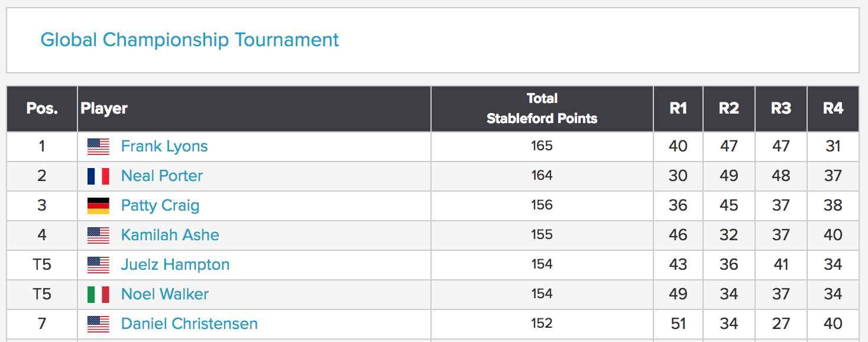Open the Global Championship Tournament link
This screenshot has height=342, width=868.
(189, 40)
